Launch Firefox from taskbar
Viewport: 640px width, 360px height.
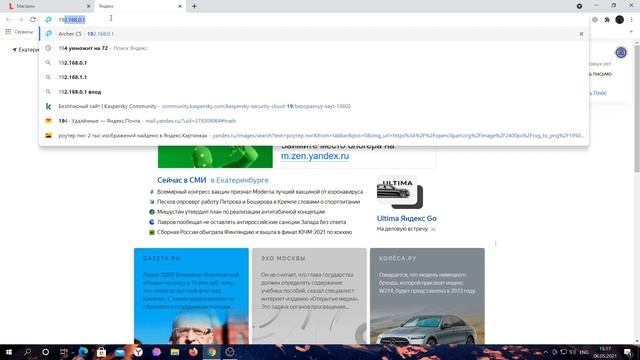click(x=193, y=352)
